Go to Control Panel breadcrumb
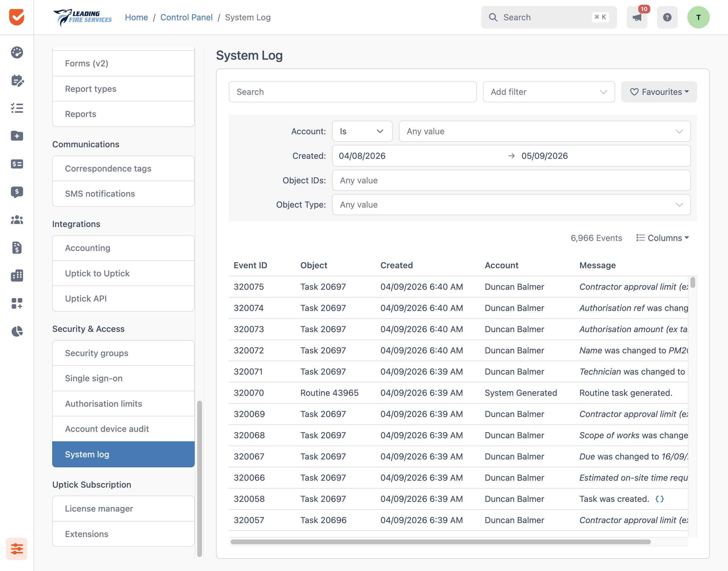 tap(186, 17)
